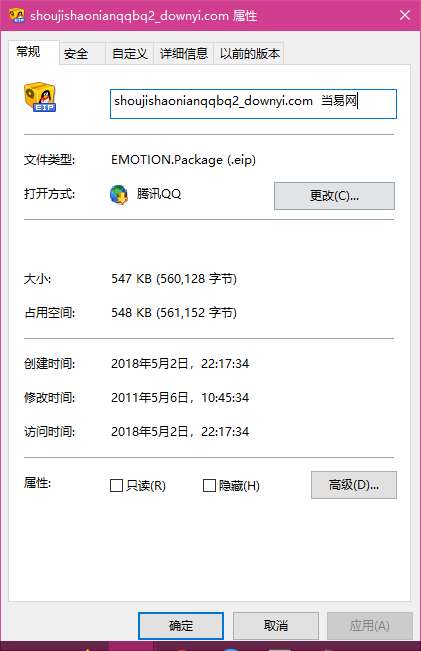Toggle the 隐藏(H) hidden checkbox

[209, 485]
